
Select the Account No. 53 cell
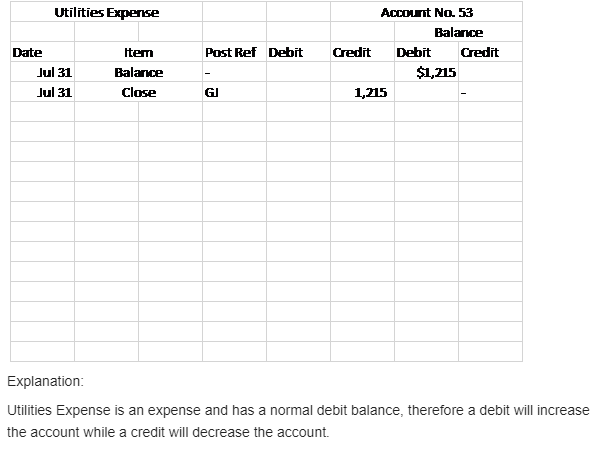pyautogui.click(x=427, y=13)
